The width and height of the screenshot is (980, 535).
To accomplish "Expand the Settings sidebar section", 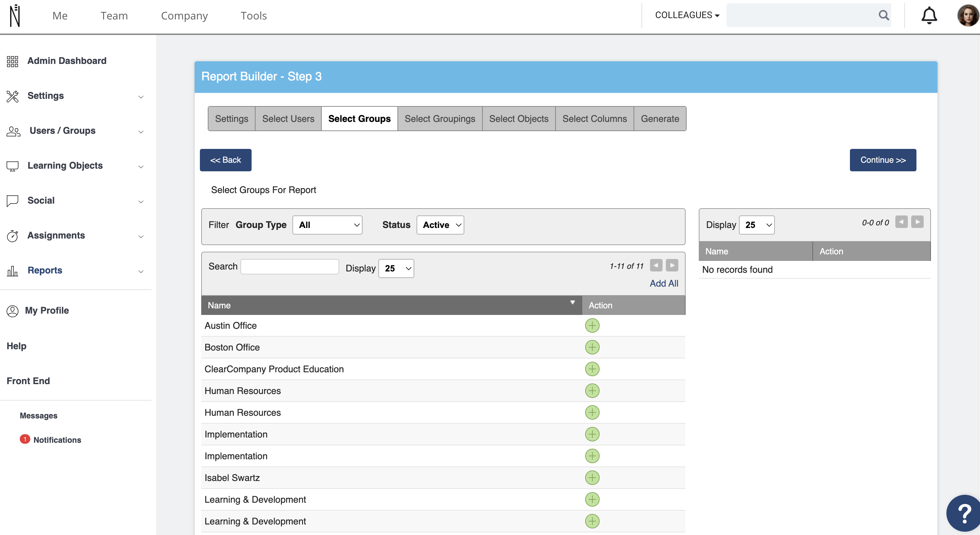I will 141,97.
